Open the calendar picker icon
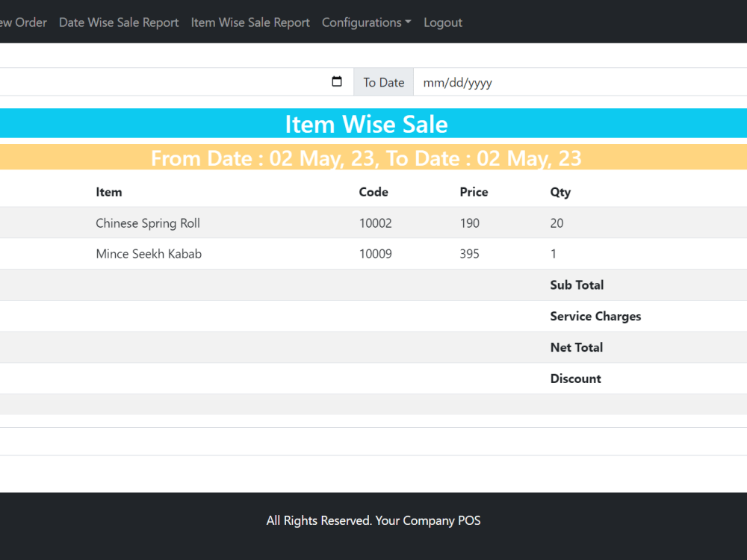Image resolution: width=747 pixels, height=560 pixels. click(337, 82)
